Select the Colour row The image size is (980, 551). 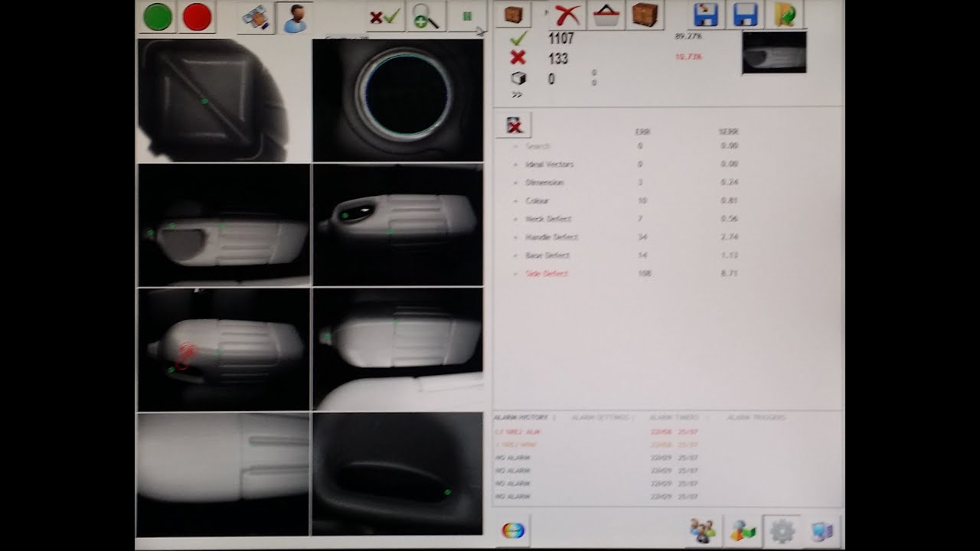pos(626,201)
